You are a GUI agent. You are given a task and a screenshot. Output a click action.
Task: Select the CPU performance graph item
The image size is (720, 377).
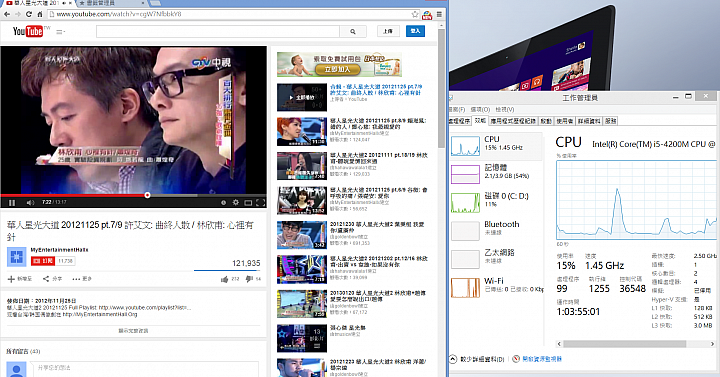point(496,146)
